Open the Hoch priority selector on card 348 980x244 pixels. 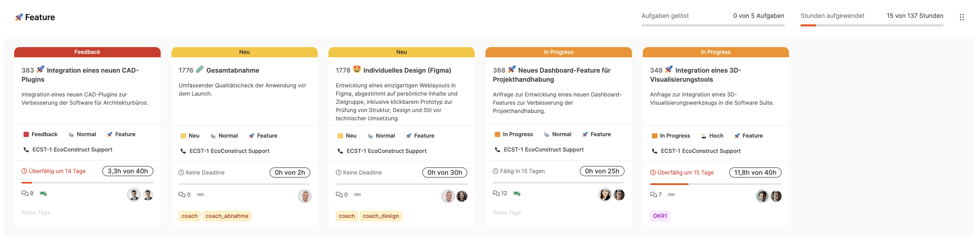712,136
